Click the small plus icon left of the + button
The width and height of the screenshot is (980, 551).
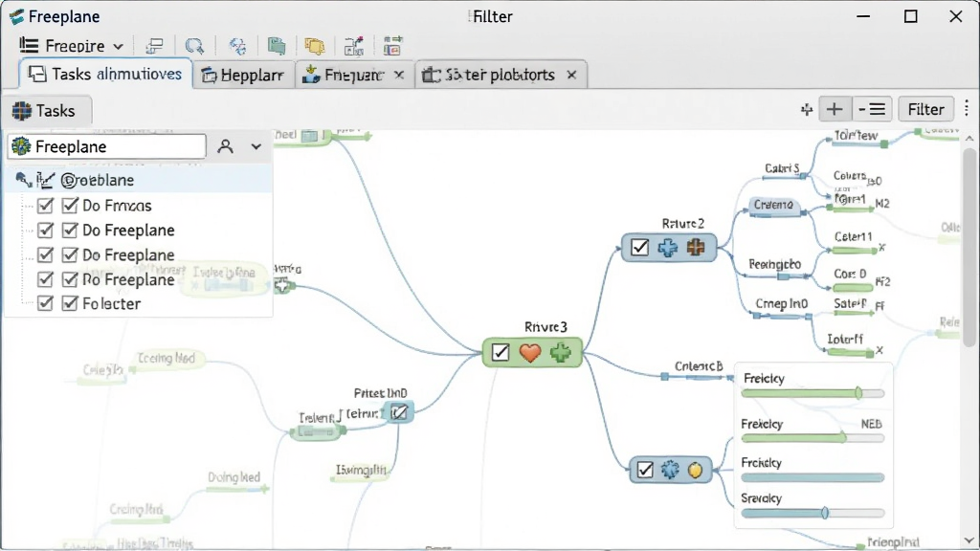click(x=806, y=110)
